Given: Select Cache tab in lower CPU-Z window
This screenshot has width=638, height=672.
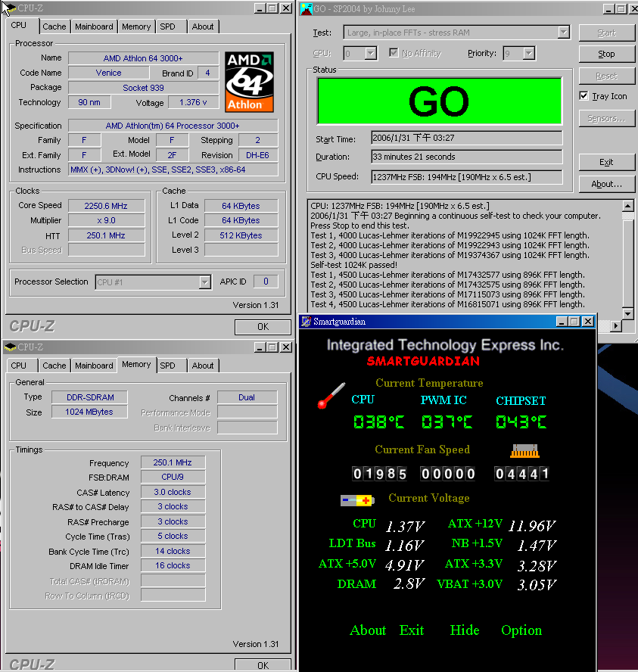Looking at the screenshot, I should pos(54,366).
